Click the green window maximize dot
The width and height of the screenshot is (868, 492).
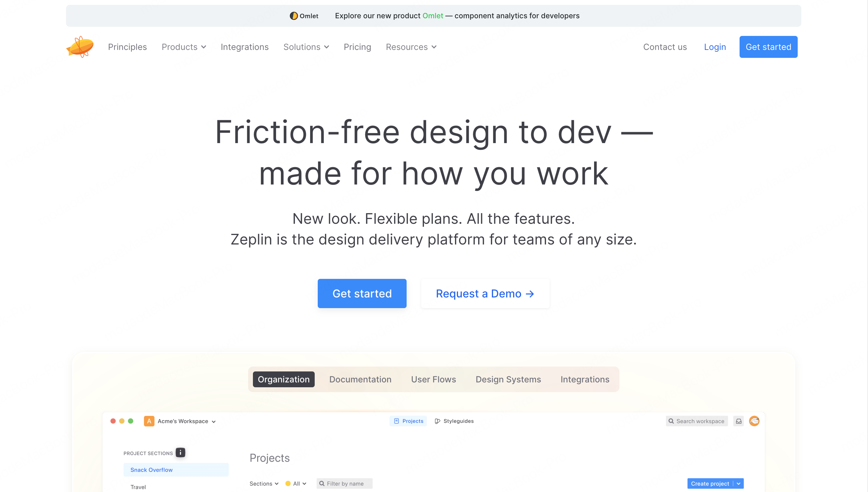(131, 421)
